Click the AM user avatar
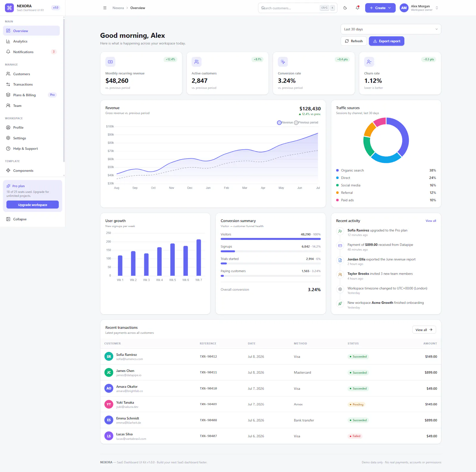 404,8
